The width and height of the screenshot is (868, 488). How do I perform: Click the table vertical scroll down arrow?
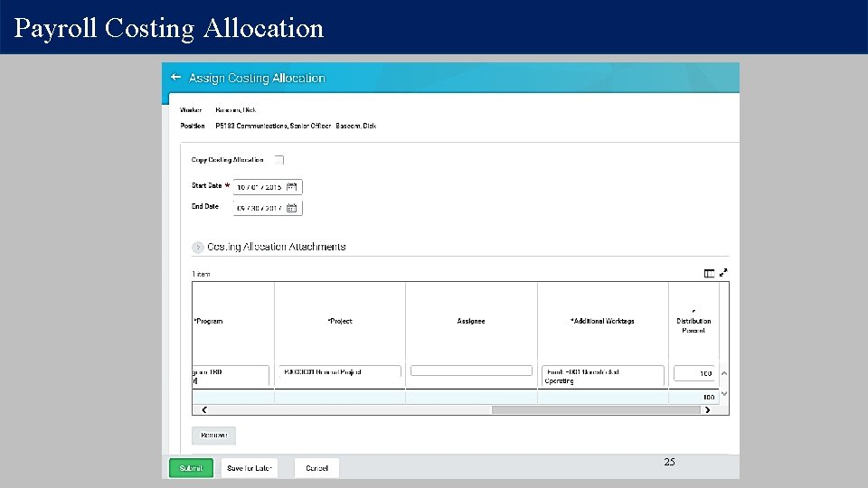724,394
